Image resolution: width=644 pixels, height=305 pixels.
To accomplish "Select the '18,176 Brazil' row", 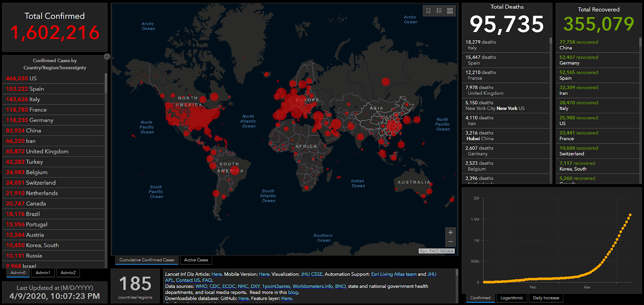I will [54, 214].
